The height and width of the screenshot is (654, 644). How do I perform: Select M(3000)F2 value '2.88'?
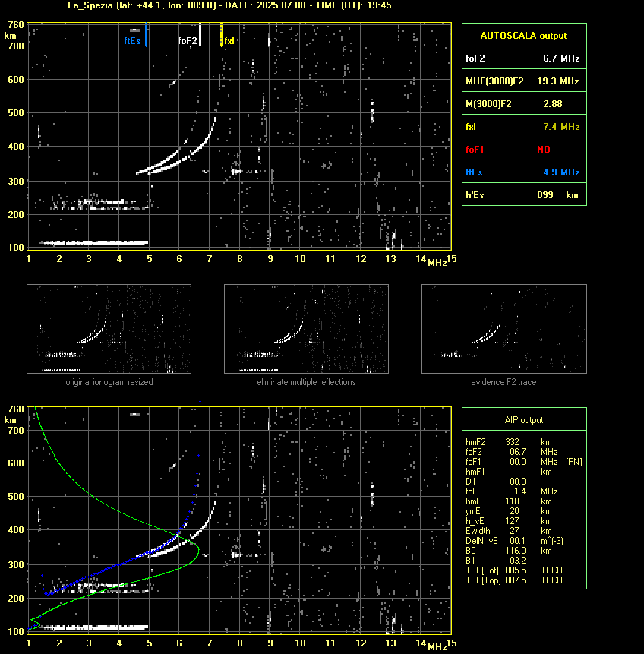point(552,104)
